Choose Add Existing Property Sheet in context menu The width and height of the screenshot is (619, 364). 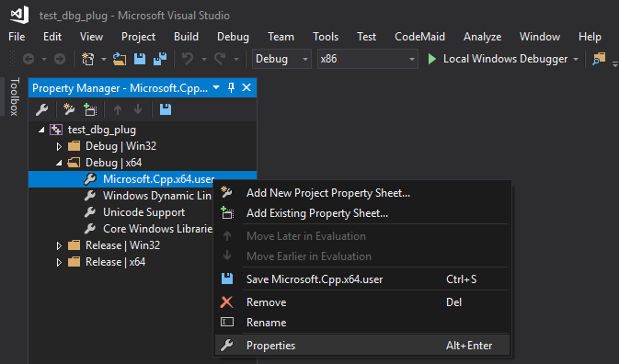point(362,213)
